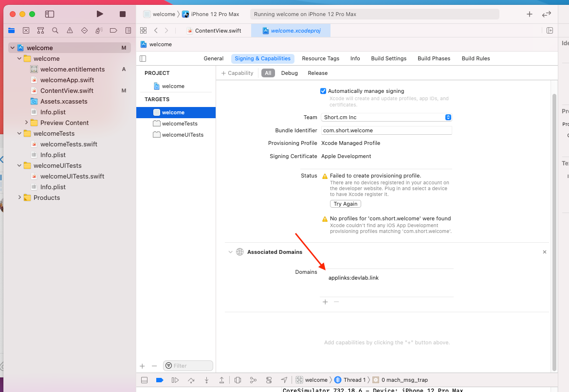Uncheck Automatically manage signing
The image size is (569, 392).
[323, 91]
